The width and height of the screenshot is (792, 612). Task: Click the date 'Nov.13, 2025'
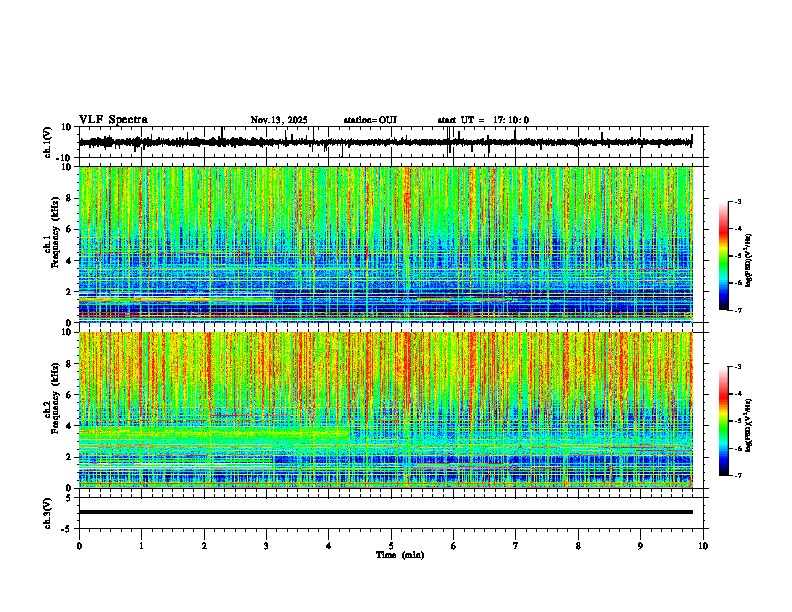[x=279, y=120]
